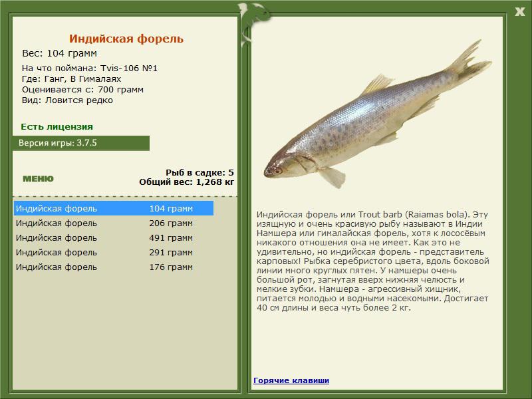Click the Рыб в садке: 5 counter
Screen dimensions: 532x399
[x=200, y=172]
